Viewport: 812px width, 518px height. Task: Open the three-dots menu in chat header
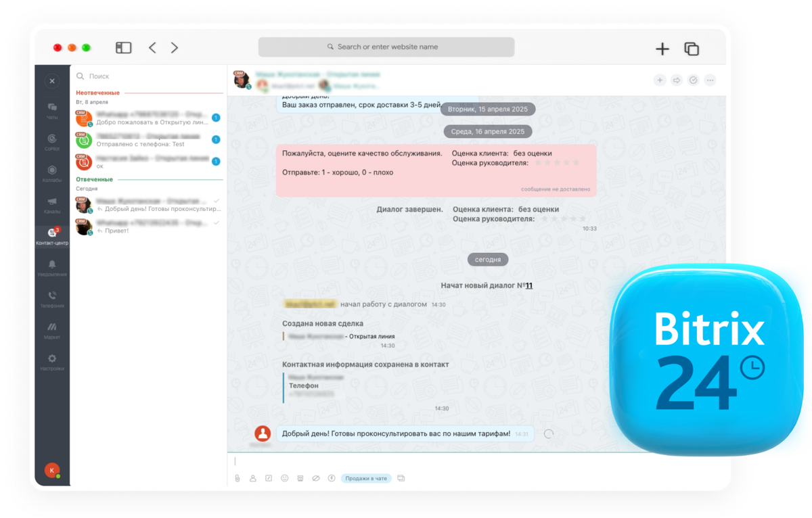tap(710, 80)
